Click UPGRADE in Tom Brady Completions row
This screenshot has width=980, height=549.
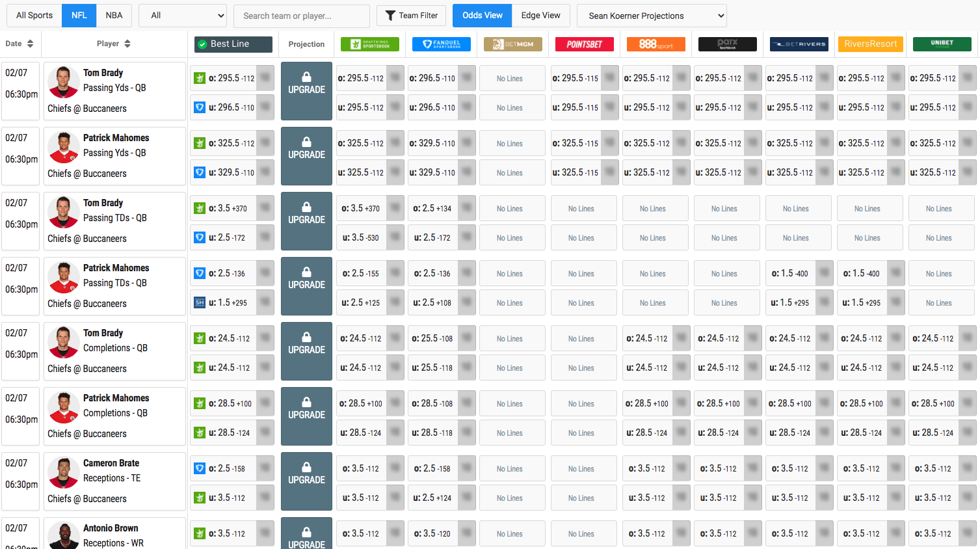click(x=306, y=351)
